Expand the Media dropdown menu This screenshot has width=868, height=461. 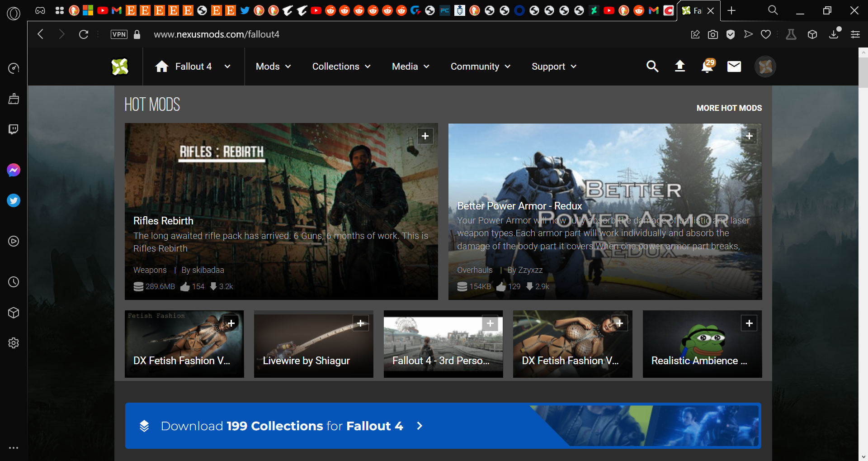tap(411, 67)
